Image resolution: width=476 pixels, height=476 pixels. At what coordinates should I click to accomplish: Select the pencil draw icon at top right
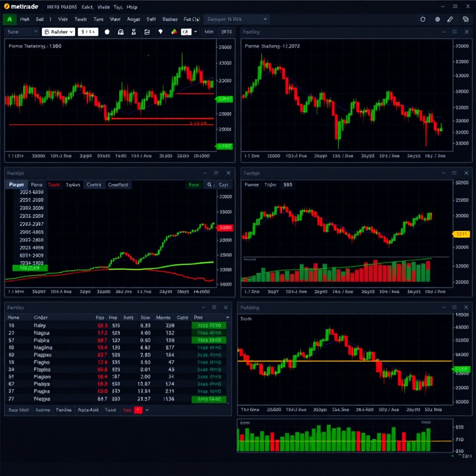point(450,20)
